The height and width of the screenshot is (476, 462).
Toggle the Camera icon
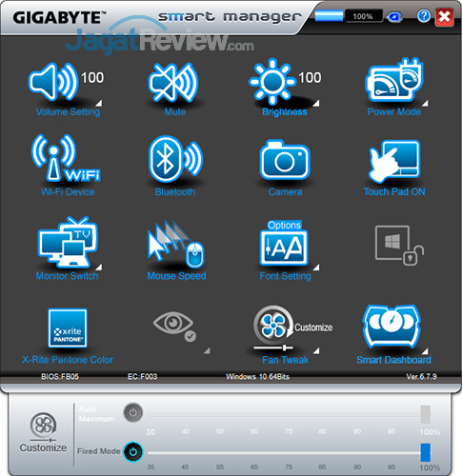[x=285, y=160]
